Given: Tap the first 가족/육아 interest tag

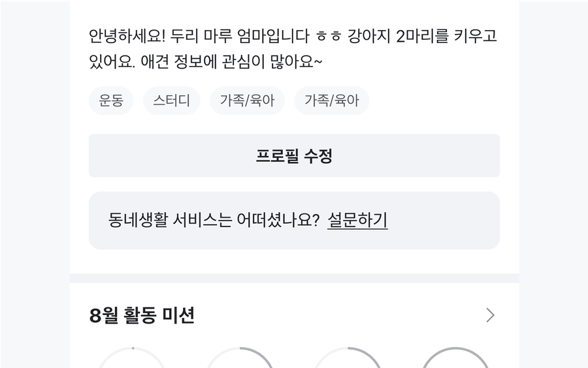Looking at the screenshot, I should (247, 100).
